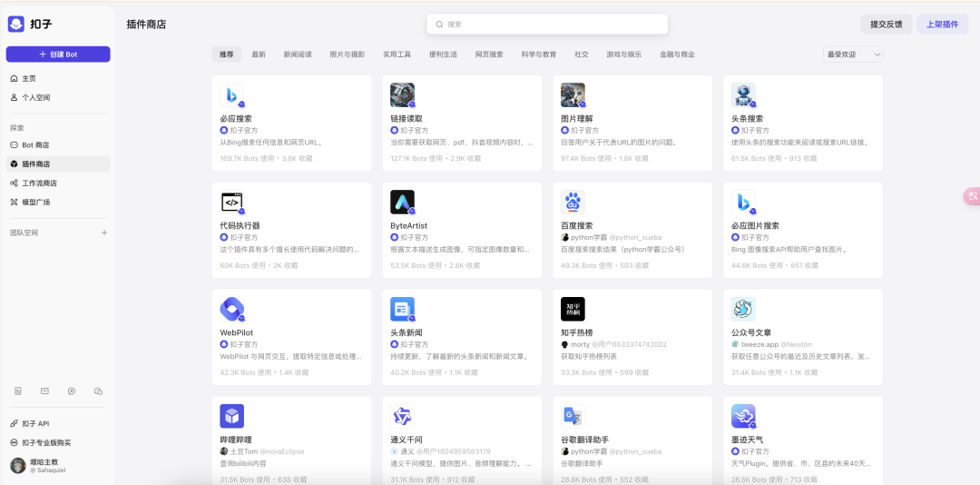Screen dimensions: 980x485
Task: Open Bot 商店 in sidebar
Action: 58,145
